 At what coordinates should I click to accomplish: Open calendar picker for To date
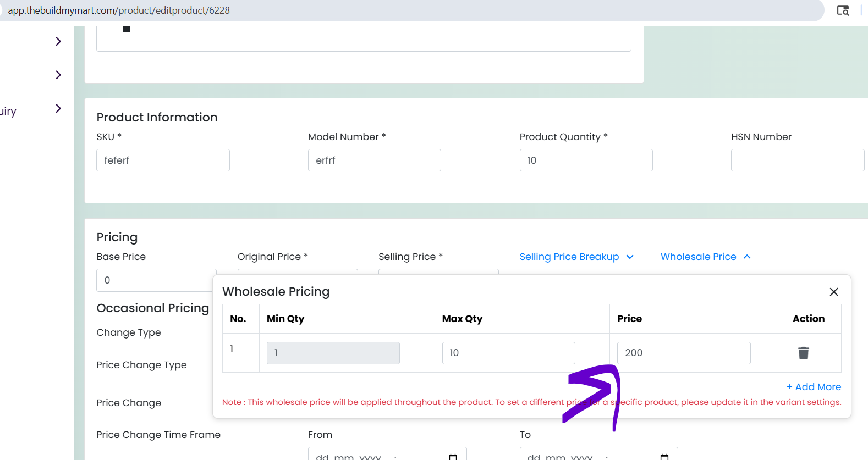point(664,457)
